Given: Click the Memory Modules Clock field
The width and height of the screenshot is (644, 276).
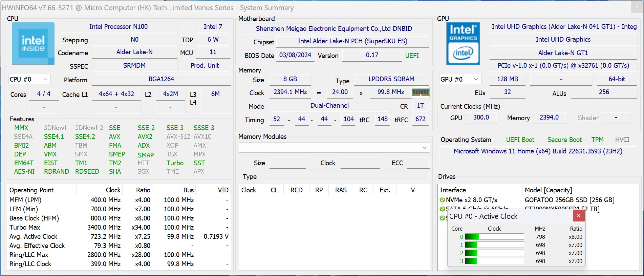Looking at the screenshot, I should click(360, 163).
